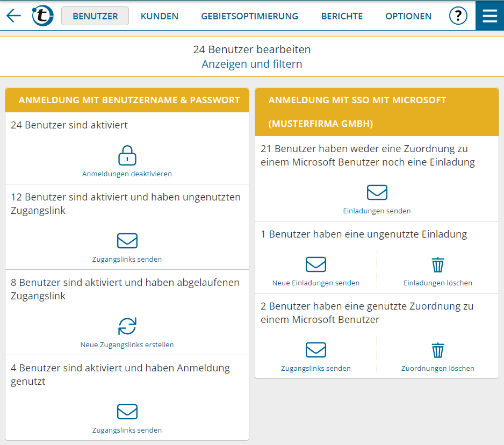Click 'Anmeldungen deaktivieren' link text
Viewport: 504px width, 445px height.
[x=127, y=174]
